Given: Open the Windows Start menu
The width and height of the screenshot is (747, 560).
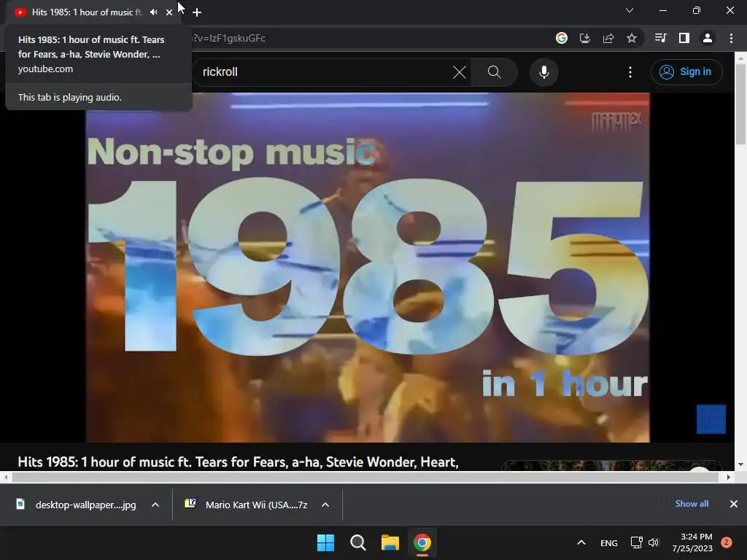Looking at the screenshot, I should pyautogui.click(x=326, y=542).
